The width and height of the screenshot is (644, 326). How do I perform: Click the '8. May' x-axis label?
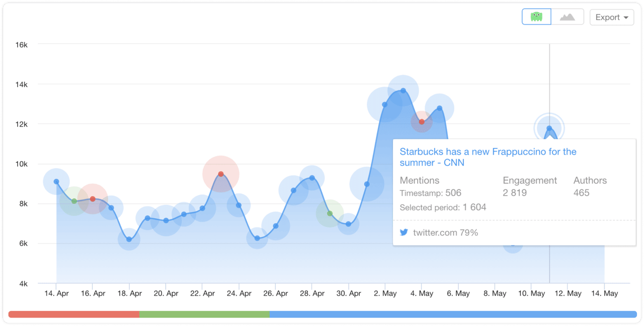pos(495,293)
